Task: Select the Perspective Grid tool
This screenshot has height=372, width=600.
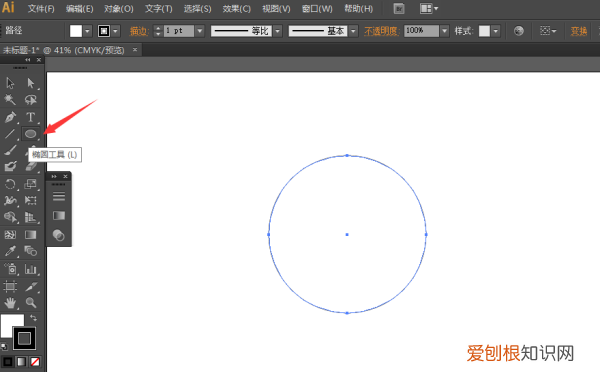Action: pyautogui.click(x=31, y=217)
